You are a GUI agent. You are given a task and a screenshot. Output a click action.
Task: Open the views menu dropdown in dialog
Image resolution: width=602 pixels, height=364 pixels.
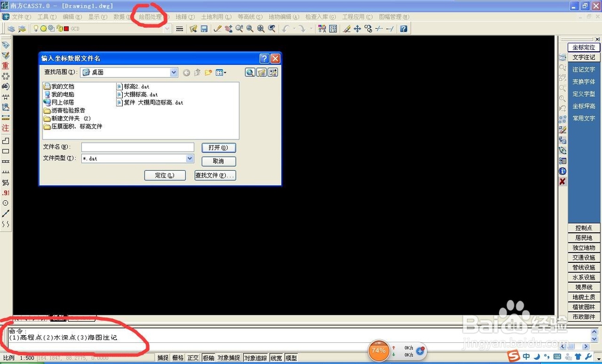(x=221, y=72)
